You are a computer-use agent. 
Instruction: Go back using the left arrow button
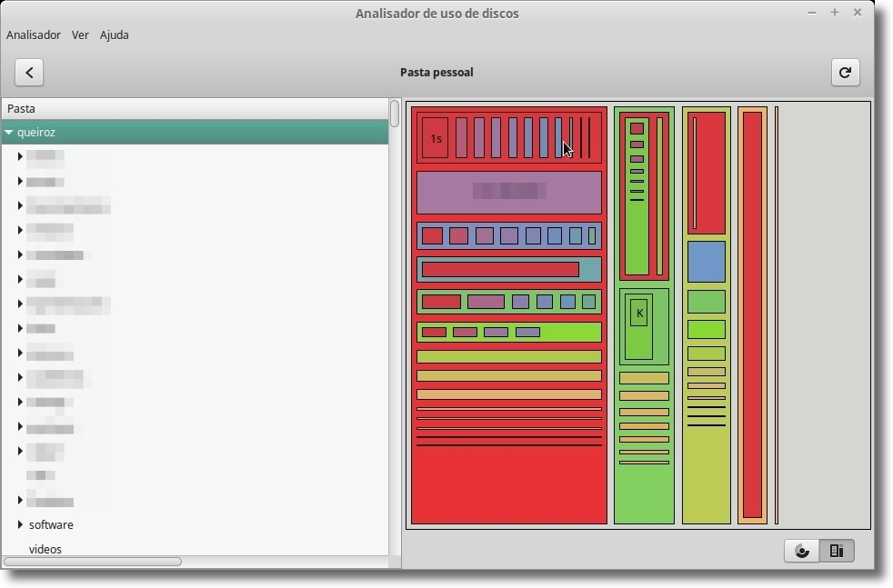(x=29, y=73)
